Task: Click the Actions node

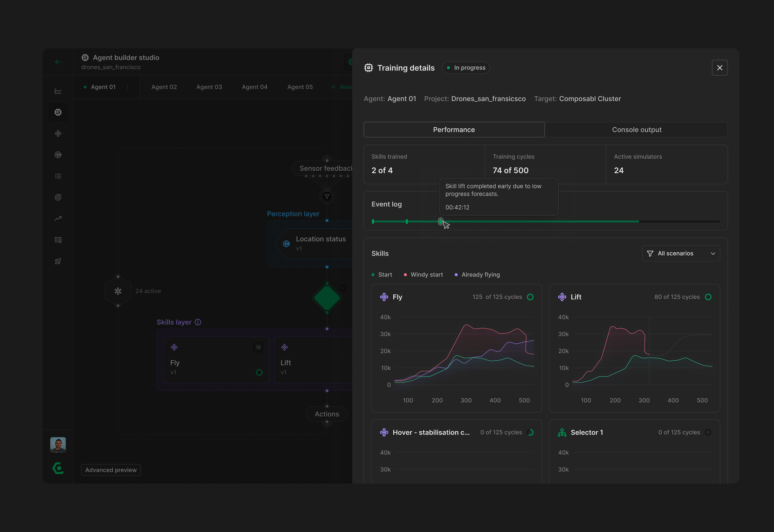Action: click(327, 414)
